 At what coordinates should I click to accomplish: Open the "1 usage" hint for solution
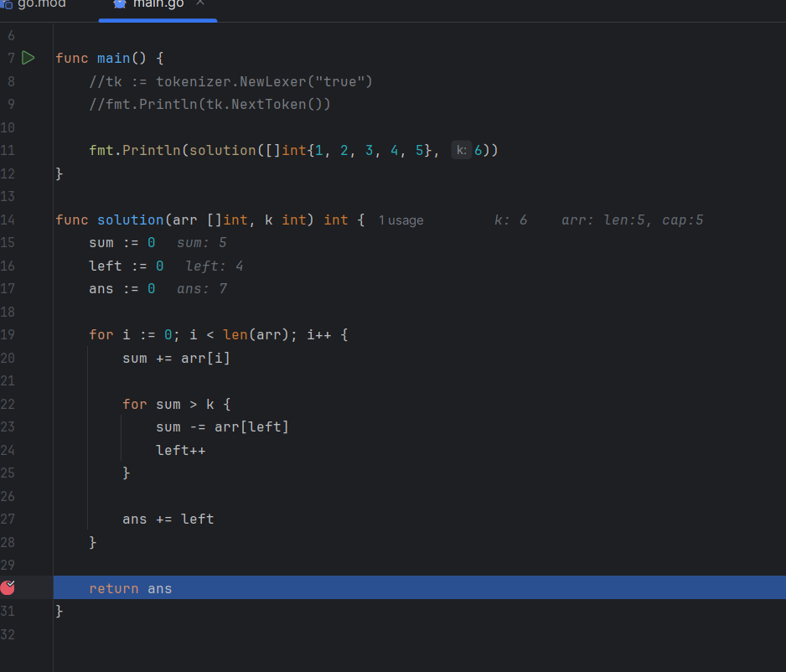click(x=401, y=220)
